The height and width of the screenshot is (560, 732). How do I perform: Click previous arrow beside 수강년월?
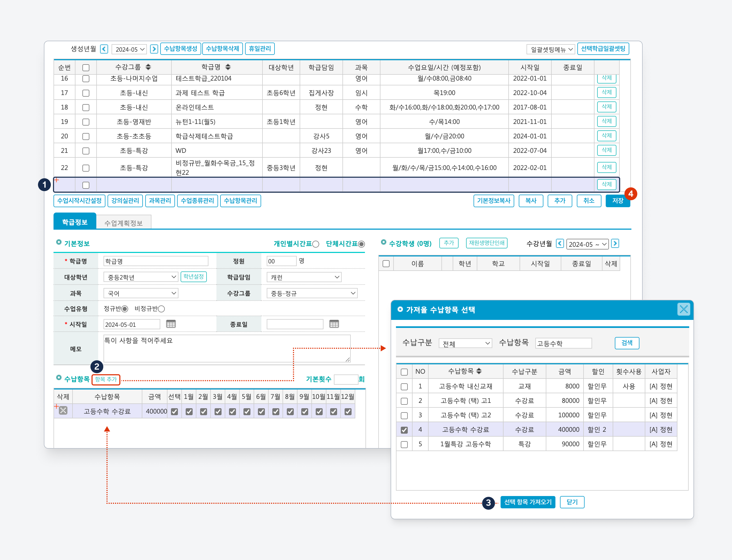560,244
